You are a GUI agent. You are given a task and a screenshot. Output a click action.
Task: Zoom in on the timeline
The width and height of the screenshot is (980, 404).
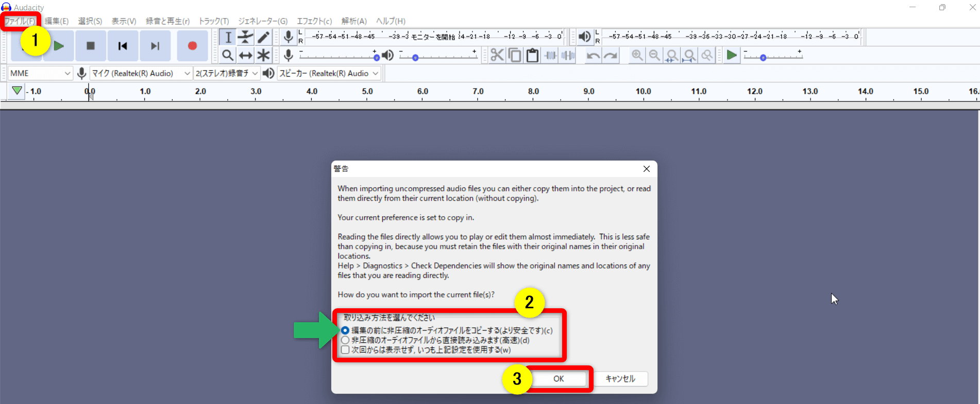click(x=637, y=55)
